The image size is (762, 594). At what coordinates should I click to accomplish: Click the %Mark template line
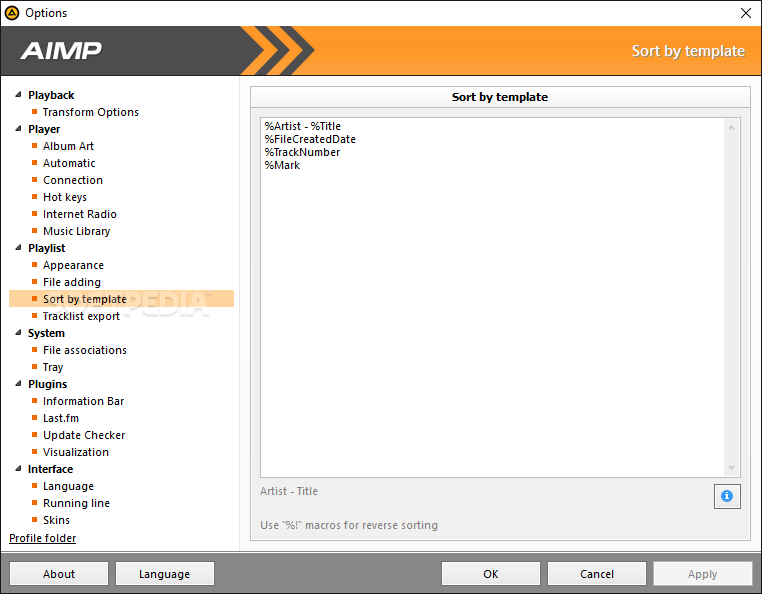[x=282, y=165]
